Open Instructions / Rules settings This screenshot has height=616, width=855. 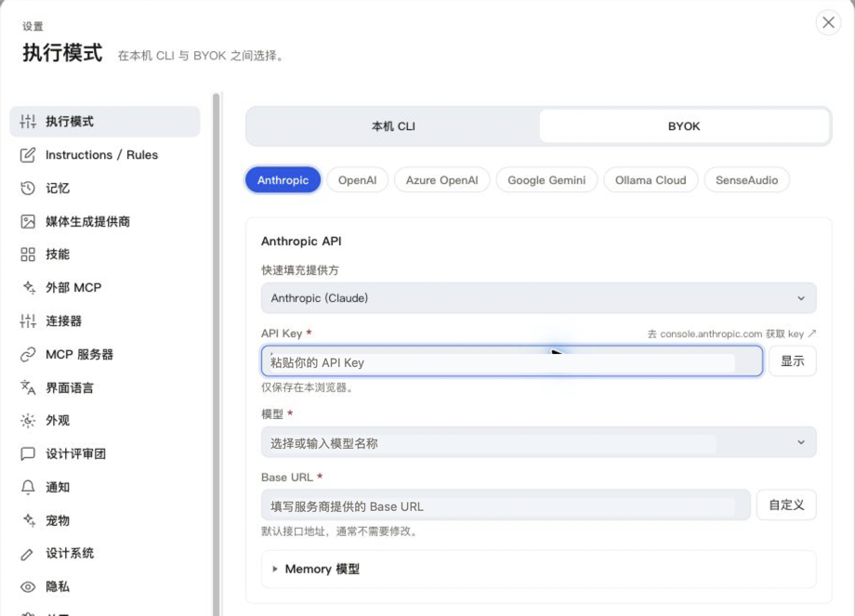coord(105,155)
